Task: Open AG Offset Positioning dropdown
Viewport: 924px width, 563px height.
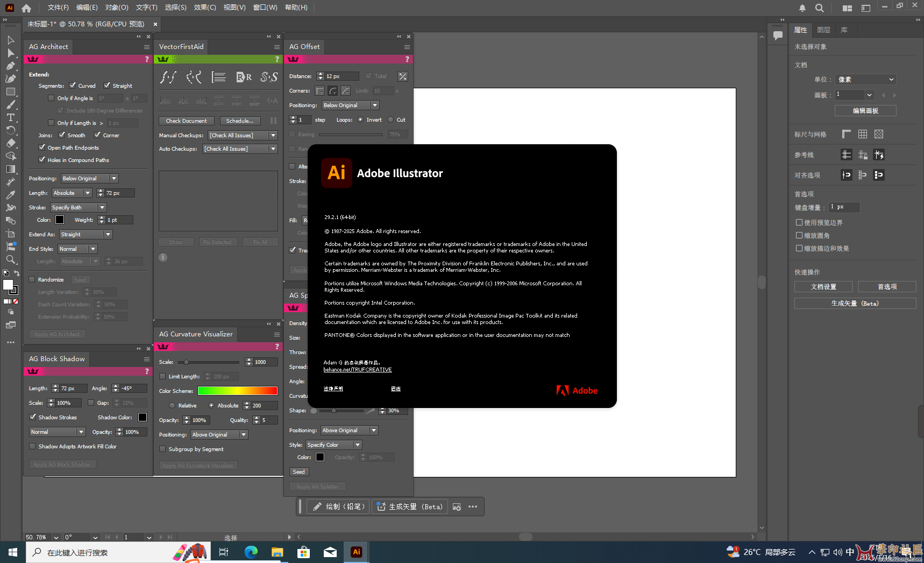Action: 350,105
